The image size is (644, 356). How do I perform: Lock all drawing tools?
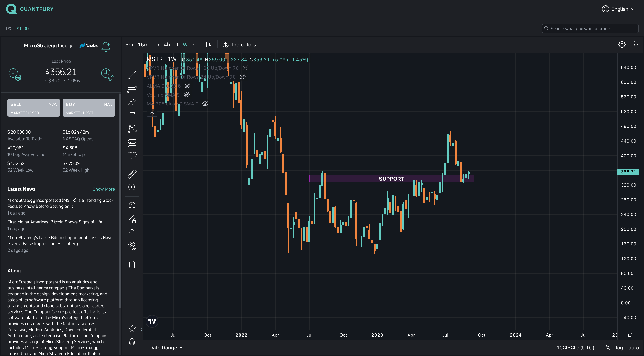click(x=132, y=233)
